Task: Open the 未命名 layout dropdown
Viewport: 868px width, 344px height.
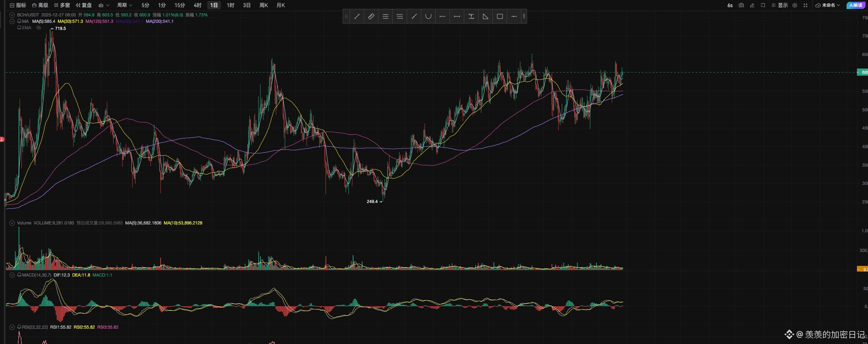Action: tap(828, 5)
